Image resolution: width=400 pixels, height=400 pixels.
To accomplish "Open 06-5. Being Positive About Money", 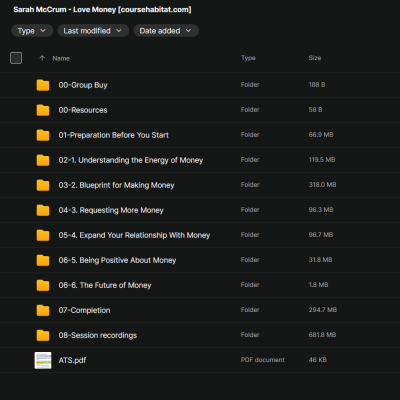I will (117, 260).
